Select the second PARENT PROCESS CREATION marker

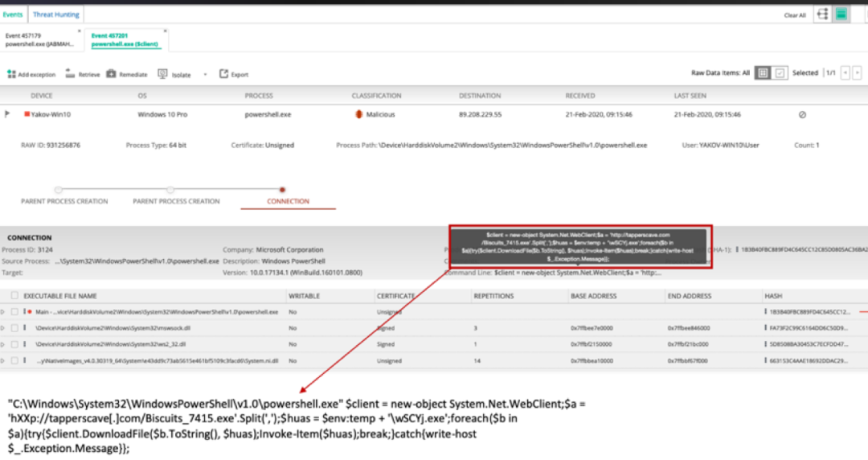(170, 190)
